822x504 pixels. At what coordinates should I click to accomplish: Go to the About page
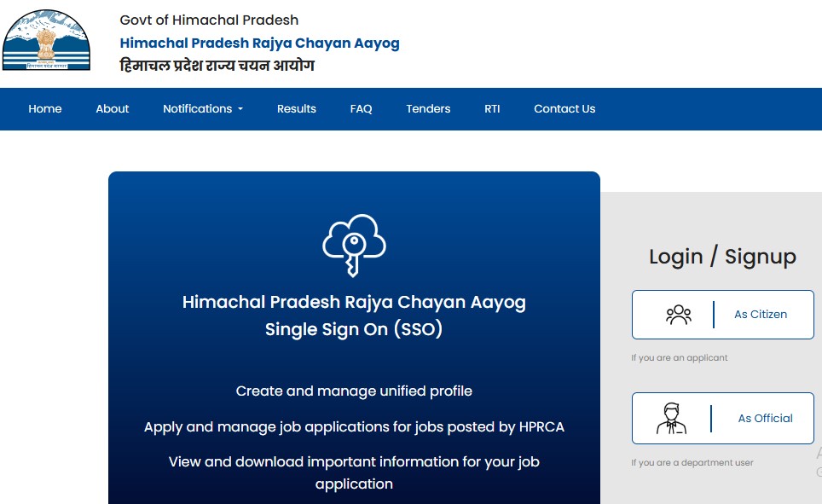tap(113, 108)
